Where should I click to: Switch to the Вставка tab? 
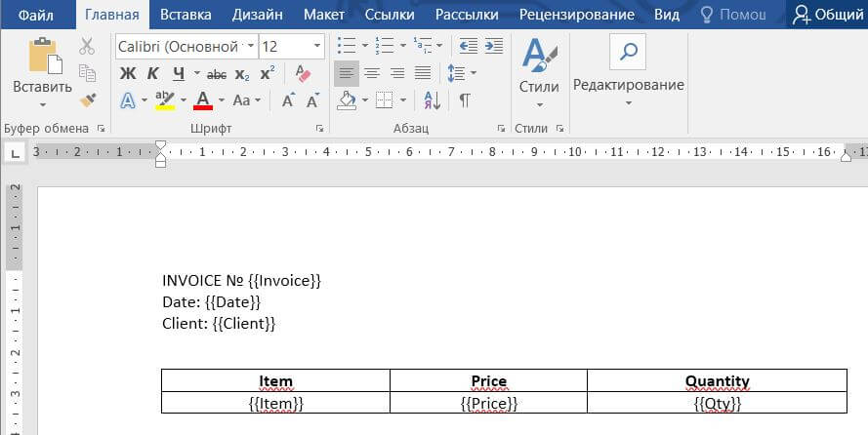pyautogui.click(x=186, y=15)
